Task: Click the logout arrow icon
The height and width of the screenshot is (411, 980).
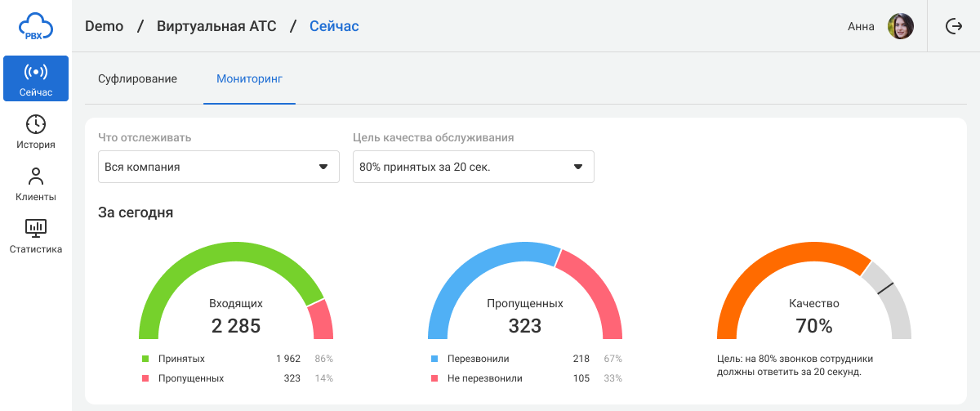Action: click(953, 26)
